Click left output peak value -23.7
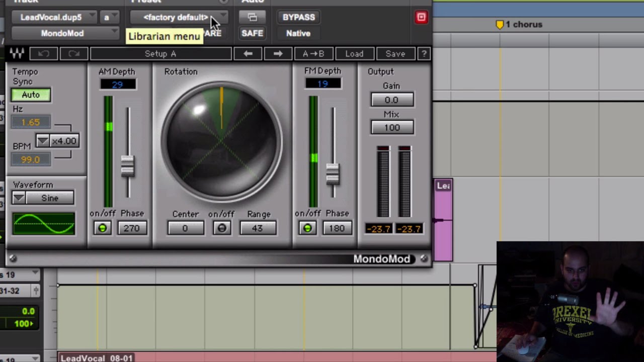The image size is (644, 362). [x=379, y=229]
